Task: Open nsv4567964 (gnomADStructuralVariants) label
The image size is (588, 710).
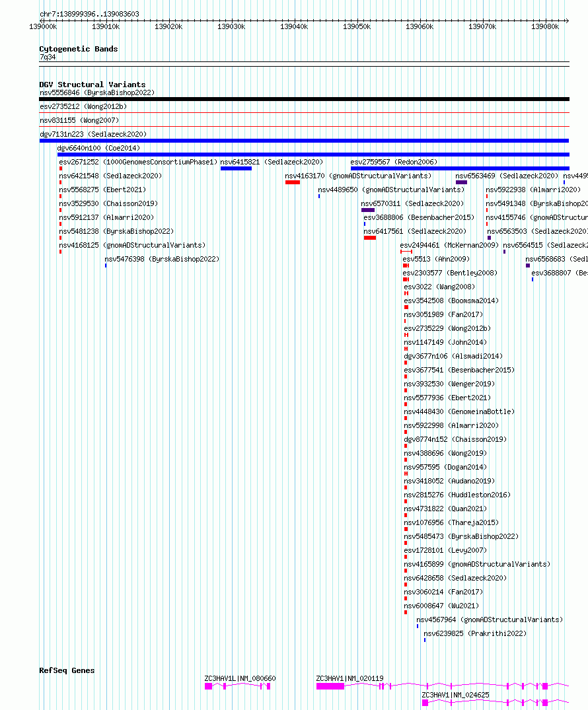Action: 490,620
